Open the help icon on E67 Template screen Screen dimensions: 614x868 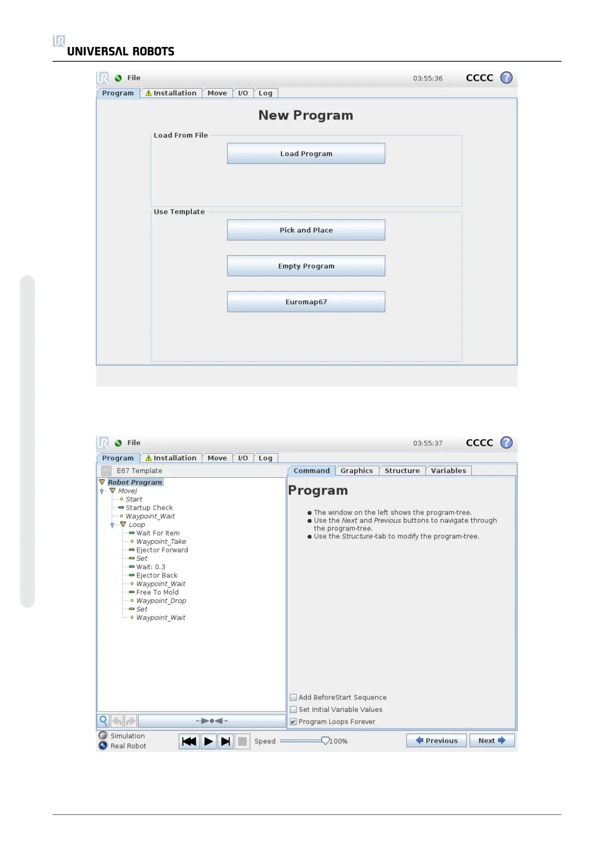[x=506, y=443]
